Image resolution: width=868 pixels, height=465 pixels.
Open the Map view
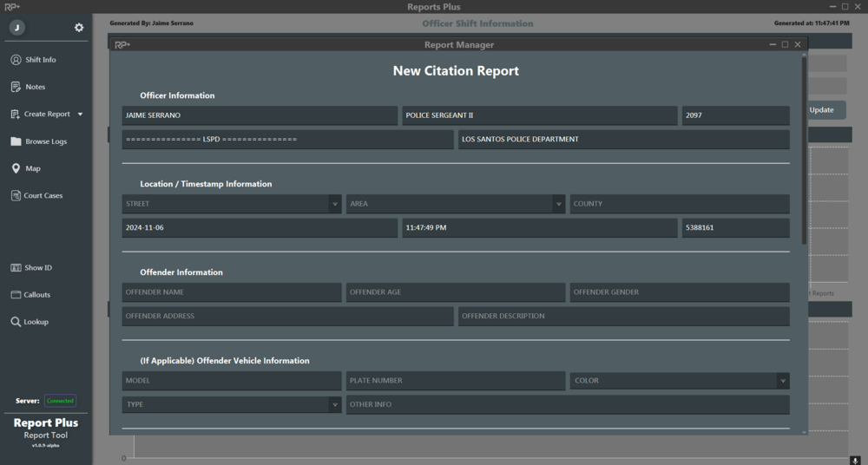(x=32, y=168)
